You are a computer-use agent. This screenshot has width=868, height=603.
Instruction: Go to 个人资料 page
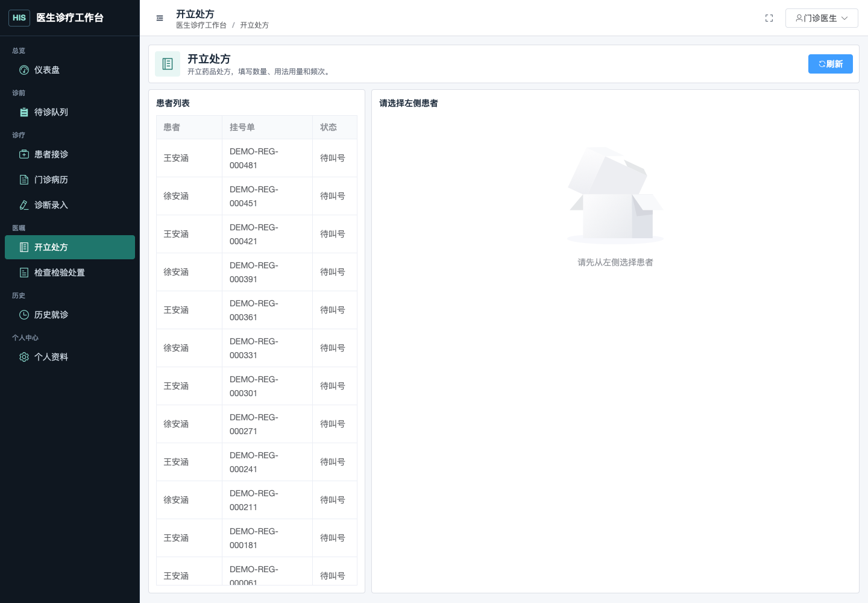[70, 357]
